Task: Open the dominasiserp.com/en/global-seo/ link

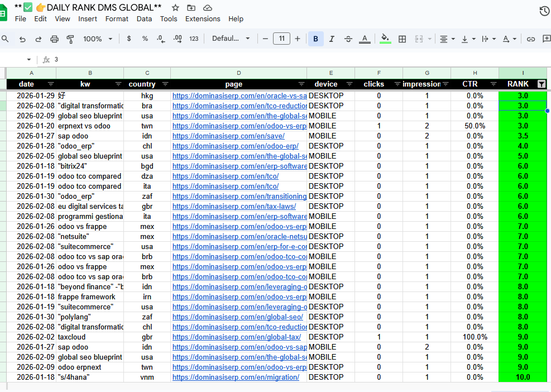Action: click(x=238, y=317)
